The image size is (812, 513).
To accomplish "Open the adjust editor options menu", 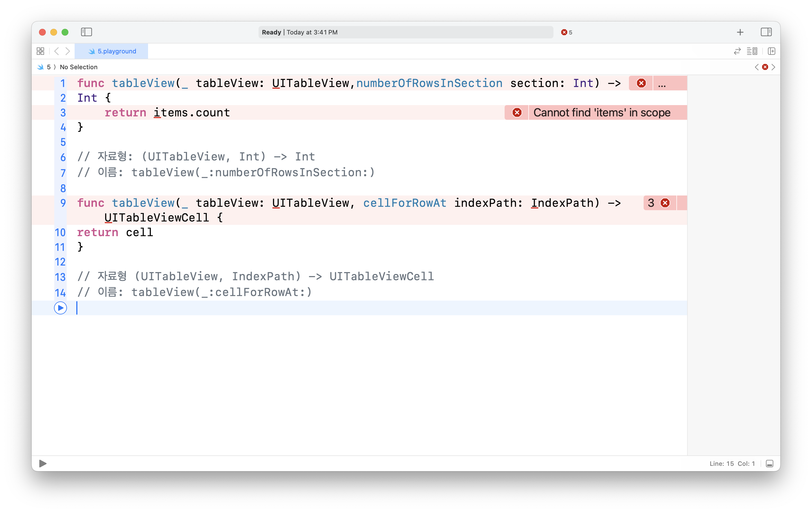I will 752,51.
